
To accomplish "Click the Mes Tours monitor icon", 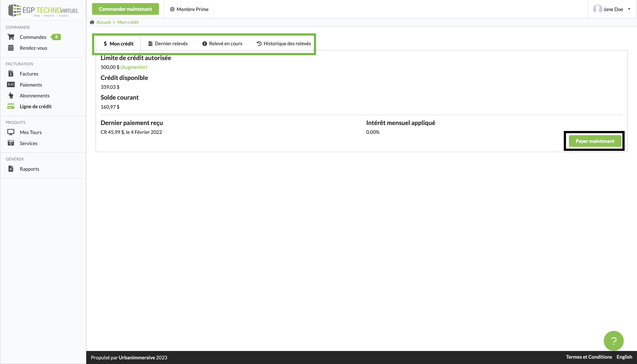I will [x=11, y=132].
